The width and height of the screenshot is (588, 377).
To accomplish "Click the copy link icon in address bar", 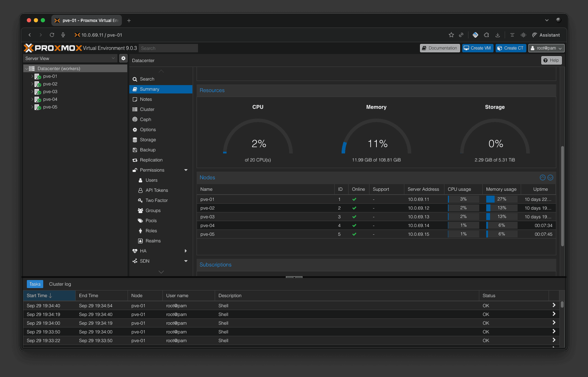I will [x=461, y=35].
